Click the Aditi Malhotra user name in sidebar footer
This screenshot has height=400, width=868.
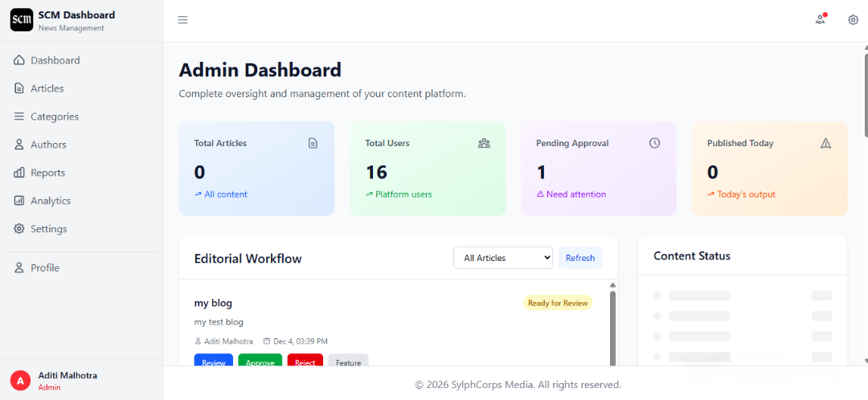(x=68, y=375)
